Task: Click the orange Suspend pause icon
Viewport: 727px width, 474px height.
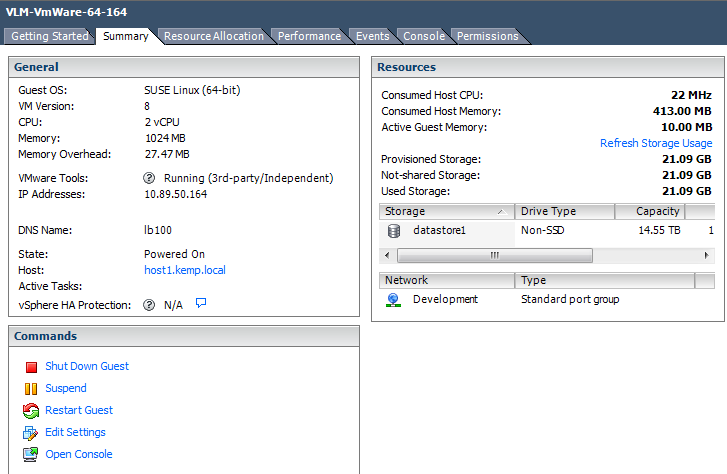Action: tap(31, 389)
